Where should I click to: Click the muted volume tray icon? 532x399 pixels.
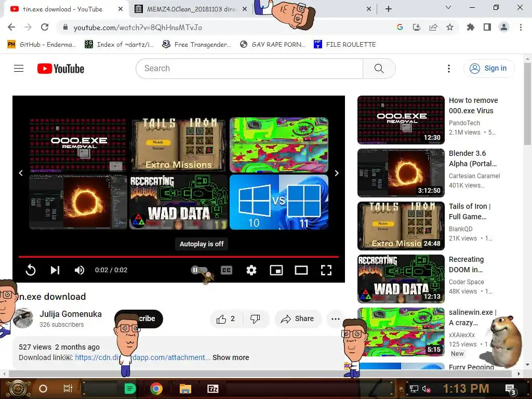(426, 389)
